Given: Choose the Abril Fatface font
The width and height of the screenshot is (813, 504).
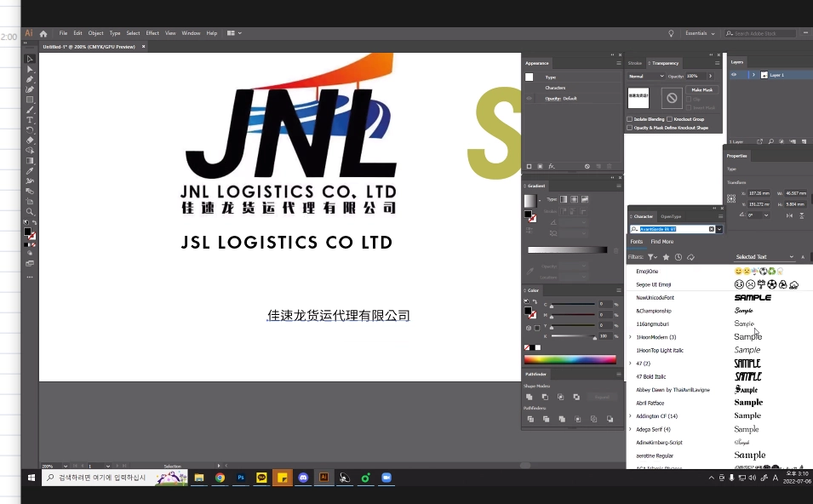Looking at the screenshot, I should (x=650, y=403).
